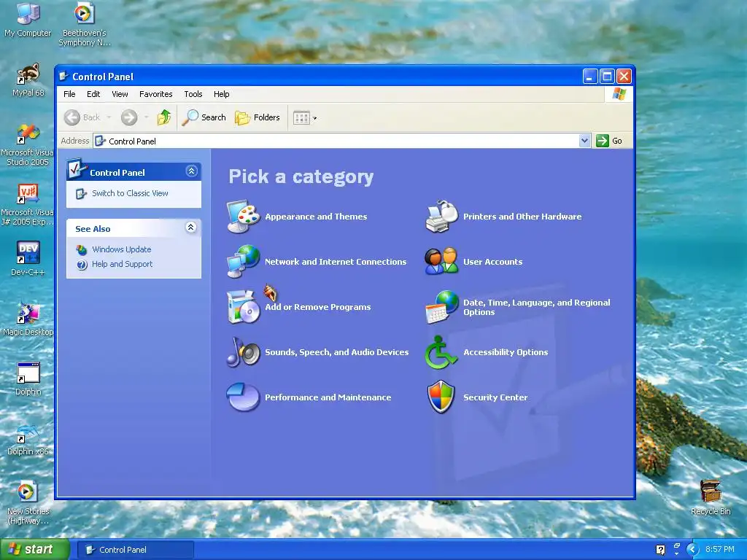Expand the Address bar dropdown
Screen dimensions: 747x560
pyautogui.click(x=584, y=141)
